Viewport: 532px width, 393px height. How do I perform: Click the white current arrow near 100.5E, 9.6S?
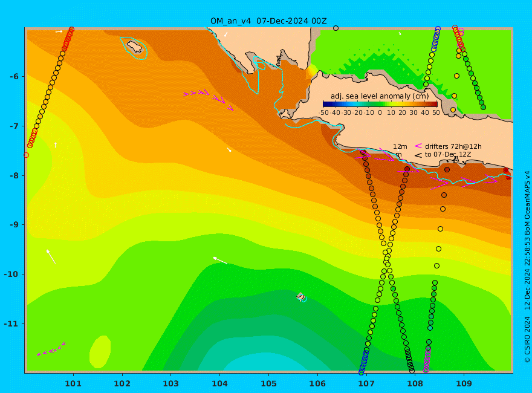click(51, 256)
